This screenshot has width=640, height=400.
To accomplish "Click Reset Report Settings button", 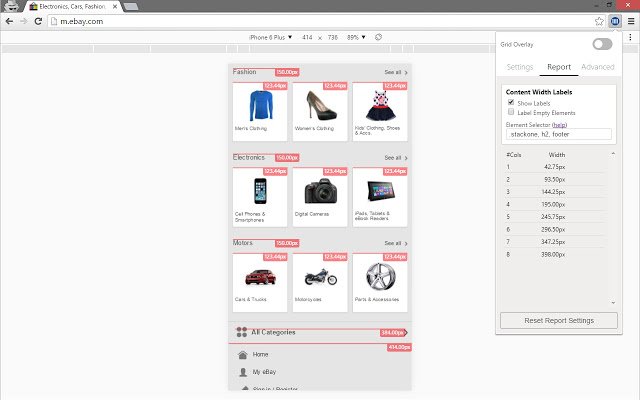I will click(559, 320).
